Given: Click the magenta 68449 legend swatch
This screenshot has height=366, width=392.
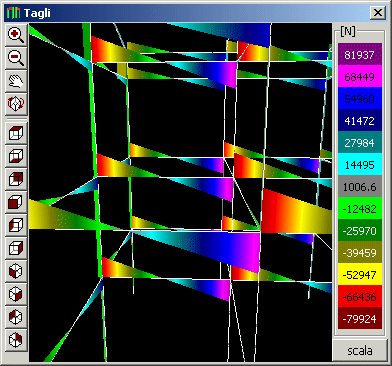Looking at the screenshot, I should [x=360, y=76].
